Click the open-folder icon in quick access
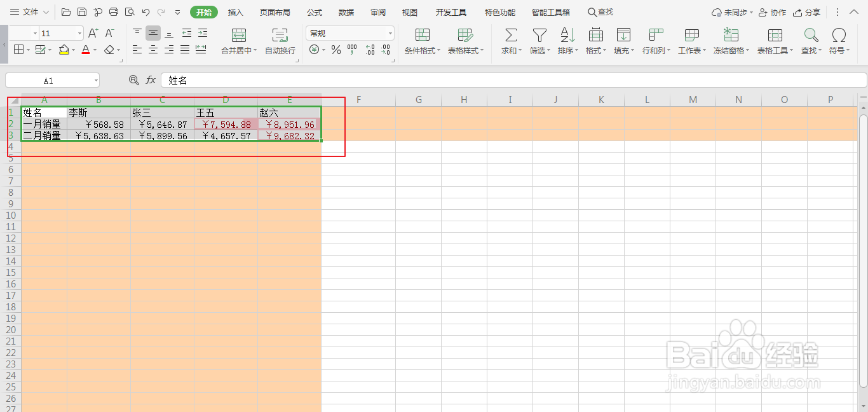The width and height of the screenshot is (868, 412). click(66, 12)
